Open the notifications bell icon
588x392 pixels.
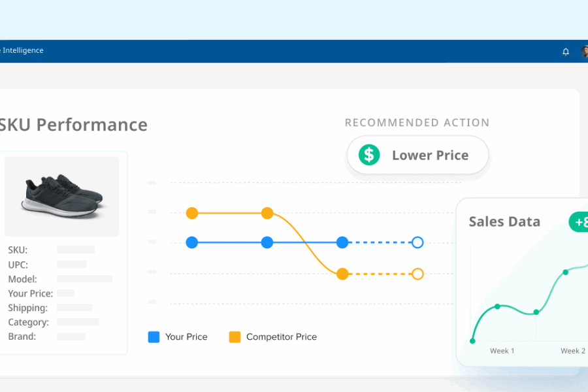coord(566,52)
